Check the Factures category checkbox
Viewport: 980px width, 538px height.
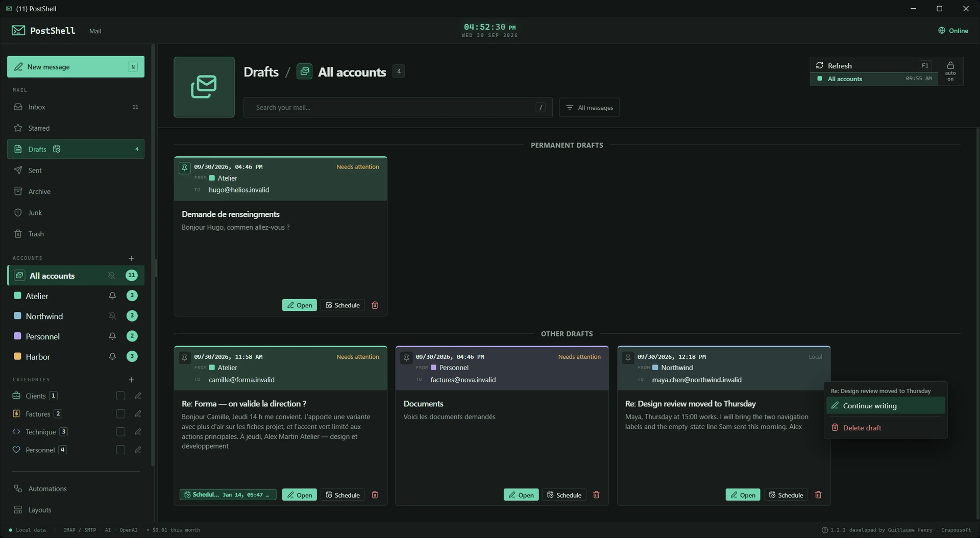pos(120,414)
